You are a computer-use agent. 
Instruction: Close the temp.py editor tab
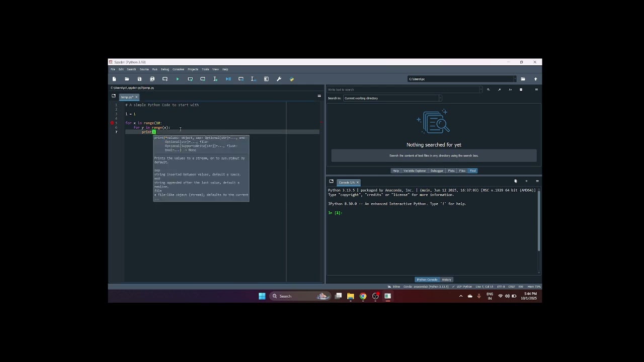[136, 97]
